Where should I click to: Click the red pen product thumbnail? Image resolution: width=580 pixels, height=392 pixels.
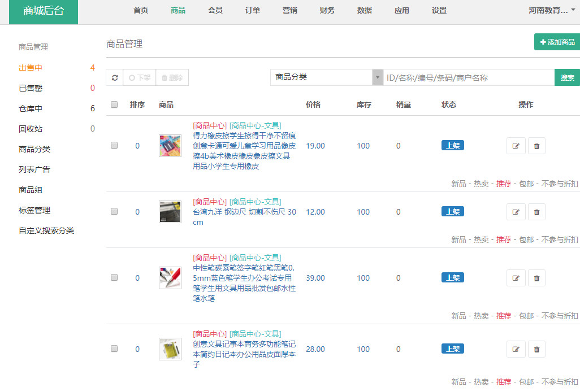[x=170, y=277]
